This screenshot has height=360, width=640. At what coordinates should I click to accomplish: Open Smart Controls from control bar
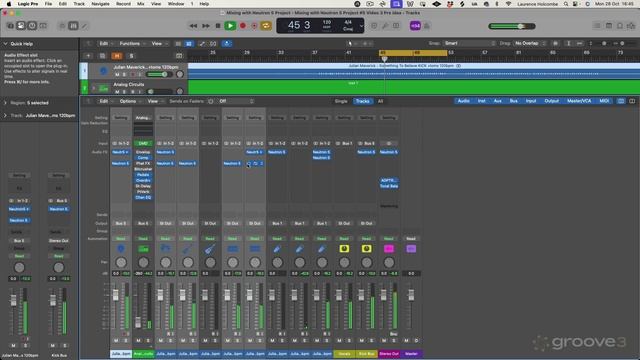[x=62, y=26]
